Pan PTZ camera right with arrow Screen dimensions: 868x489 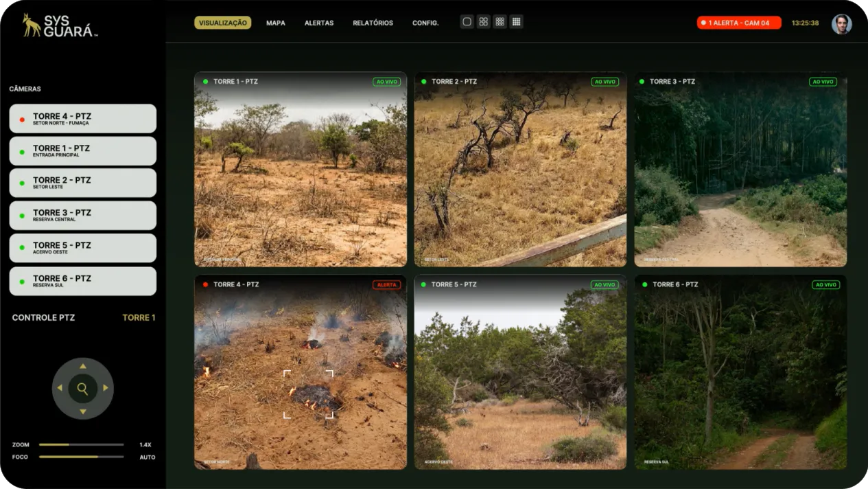[x=106, y=388]
